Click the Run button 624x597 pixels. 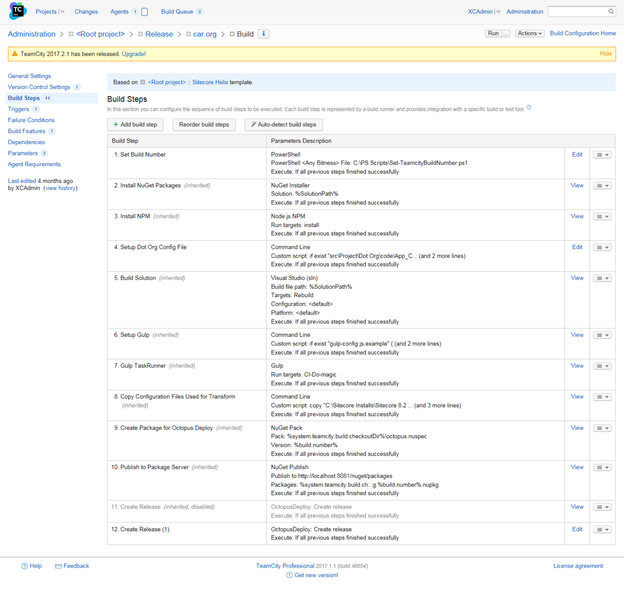[493, 33]
